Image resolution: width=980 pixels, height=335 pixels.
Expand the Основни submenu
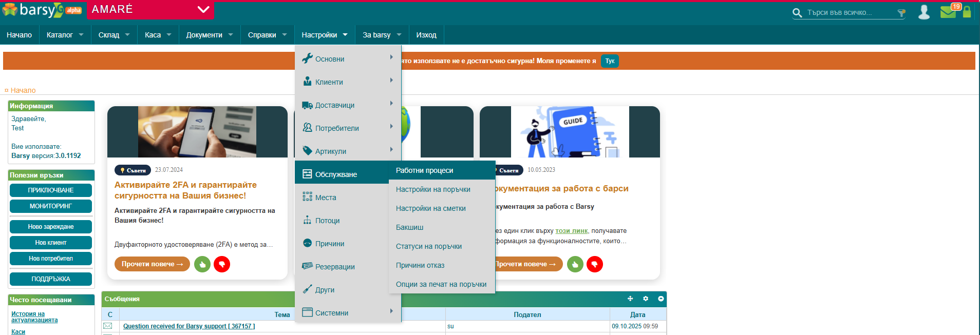pos(348,59)
